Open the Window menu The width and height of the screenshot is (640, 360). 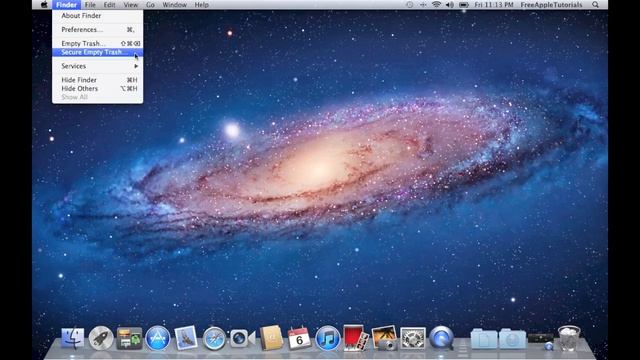click(174, 5)
